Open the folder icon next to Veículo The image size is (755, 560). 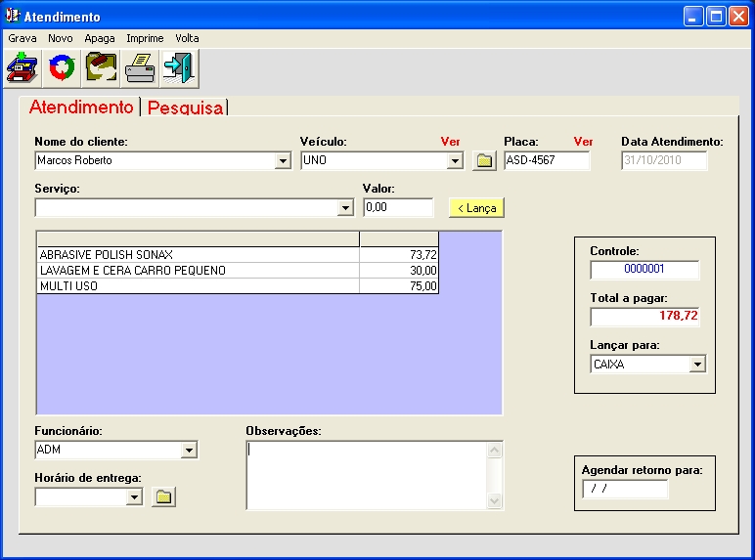[x=483, y=161]
